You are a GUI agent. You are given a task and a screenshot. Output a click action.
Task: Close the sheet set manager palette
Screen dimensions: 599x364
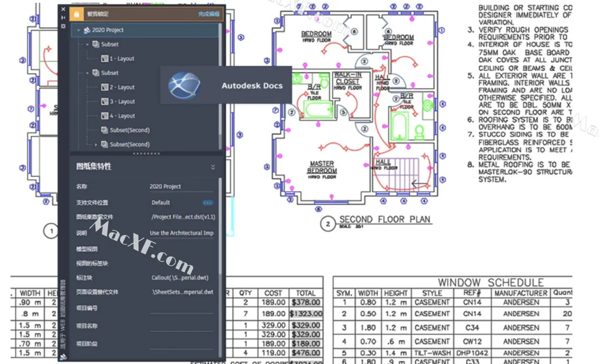[63, 9]
